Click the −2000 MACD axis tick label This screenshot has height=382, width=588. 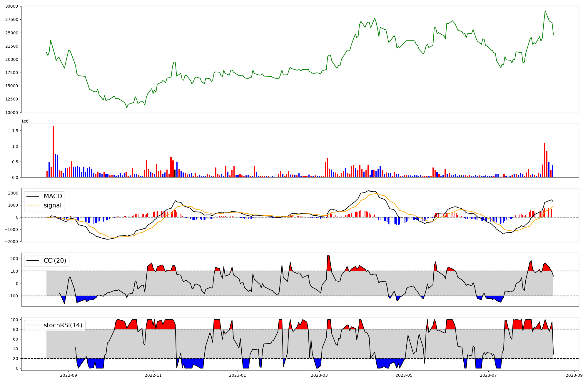pyautogui.click(x=11, y=242)
